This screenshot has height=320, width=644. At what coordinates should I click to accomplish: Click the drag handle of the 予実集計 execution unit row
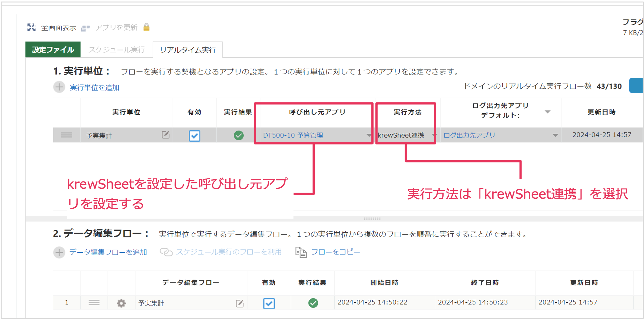tap(67, 135)
